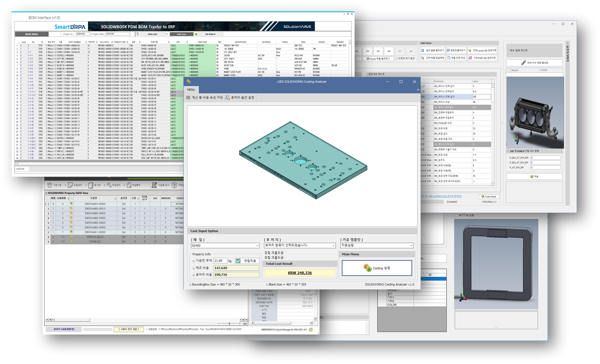This screenshot has width=600, height=364.
Task: Click the user-defined material status label
Action: [x=129, y=330]
